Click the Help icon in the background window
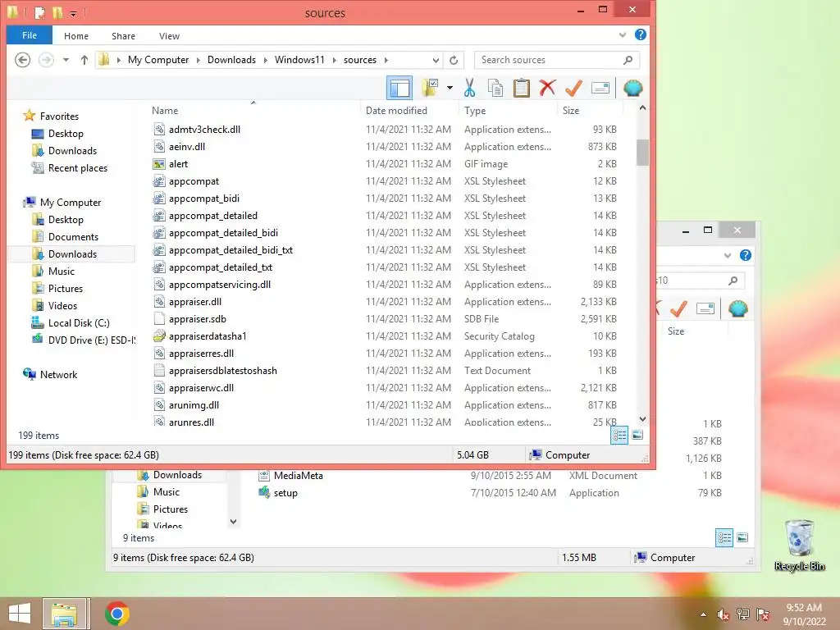This screenshot has width=840, height=630. coord(745,255)
